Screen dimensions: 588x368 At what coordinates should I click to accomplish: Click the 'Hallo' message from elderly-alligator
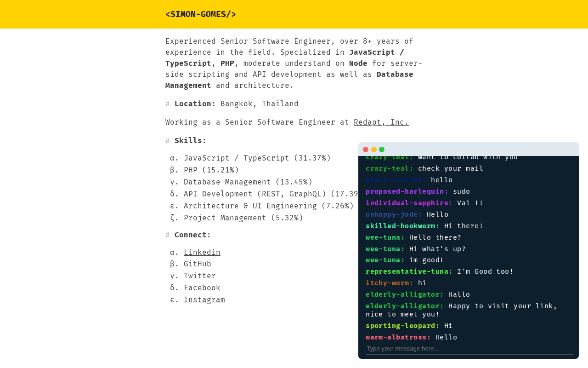459,294
